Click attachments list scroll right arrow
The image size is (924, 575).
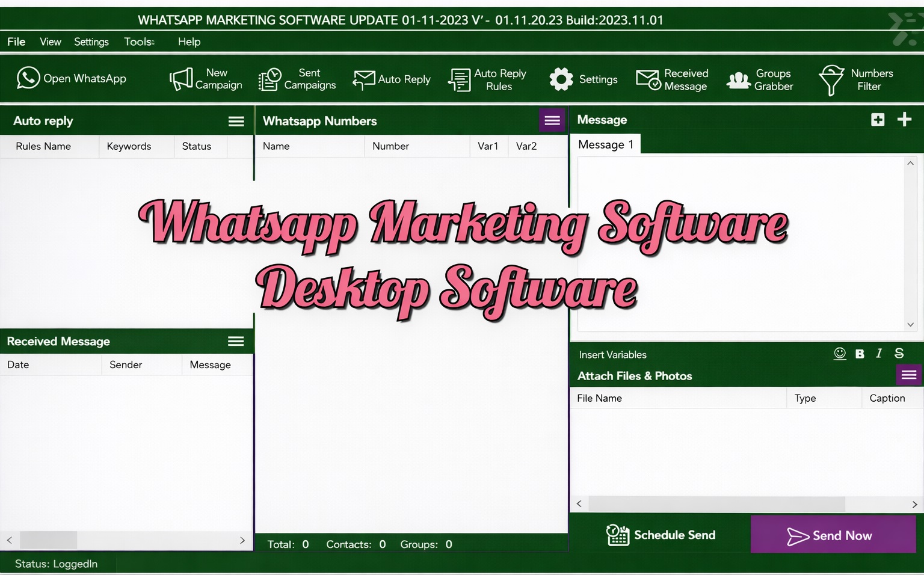914,504
